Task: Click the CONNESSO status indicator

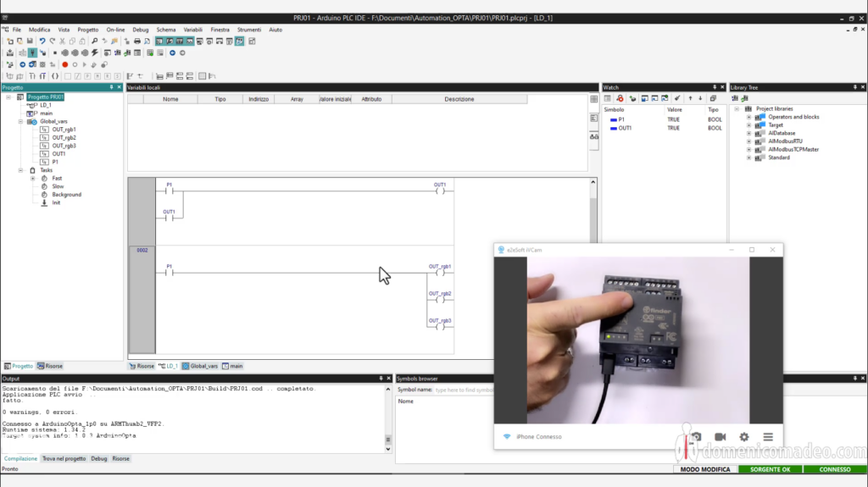Action: tap(835, 469)
